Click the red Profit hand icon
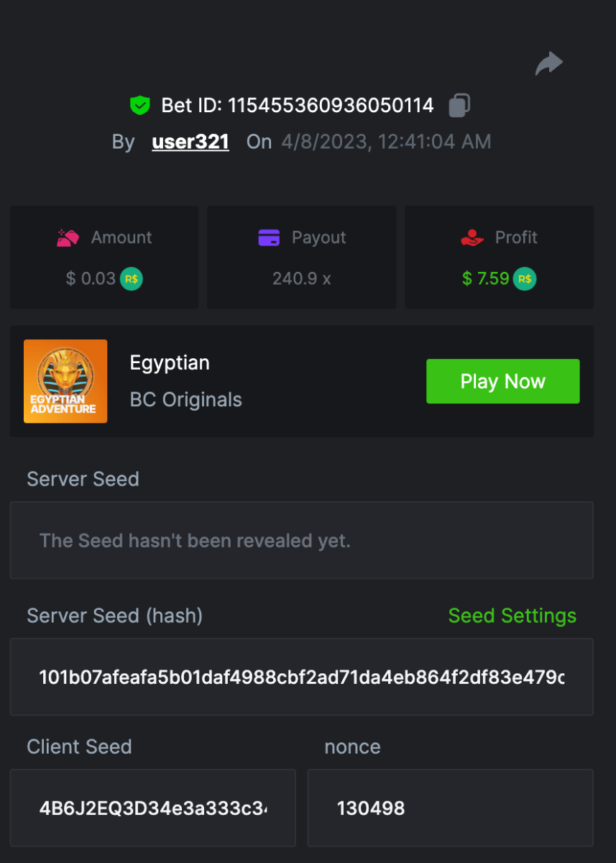Viewport: 616px width, 863px height. 472,238
